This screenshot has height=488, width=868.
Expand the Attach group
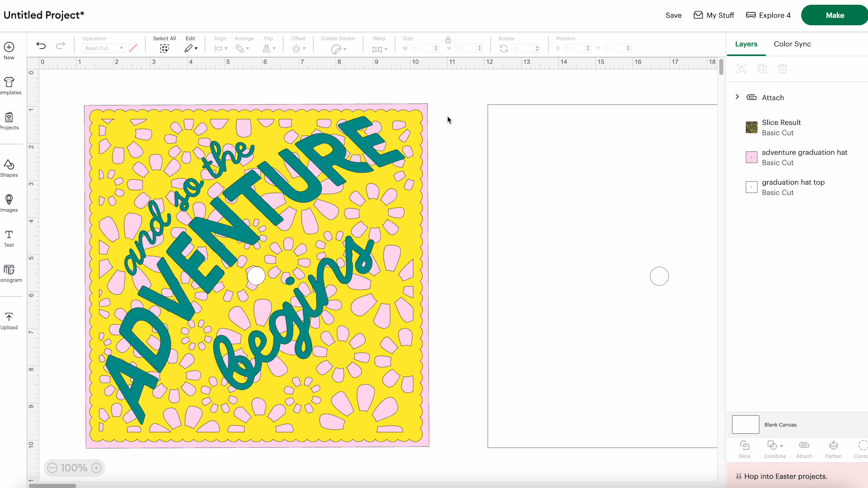pyautogui.click(x=737, y=97)
